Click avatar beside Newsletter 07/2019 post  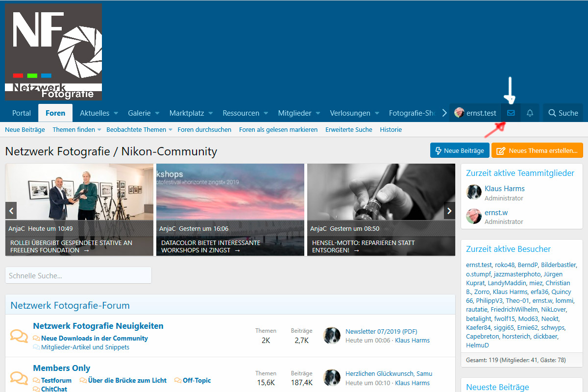(332, 335)
